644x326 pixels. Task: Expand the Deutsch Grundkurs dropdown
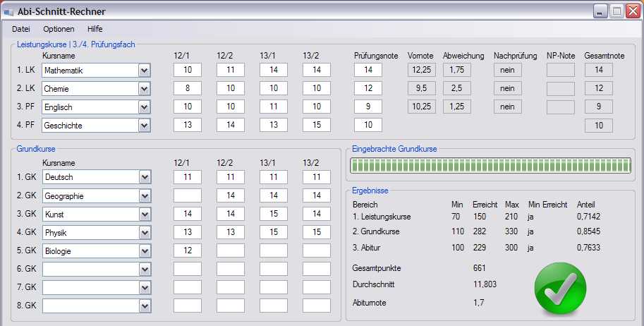[x=145, y=177]
